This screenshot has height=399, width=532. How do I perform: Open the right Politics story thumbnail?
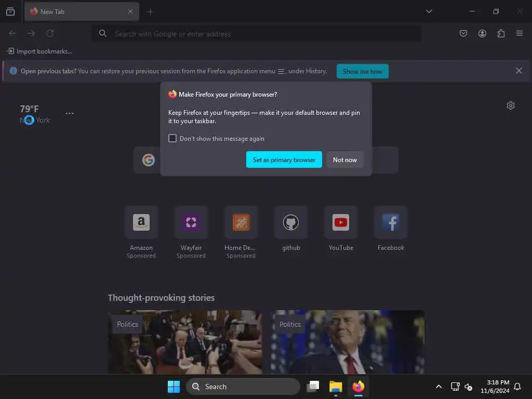[x=348, y=342]
